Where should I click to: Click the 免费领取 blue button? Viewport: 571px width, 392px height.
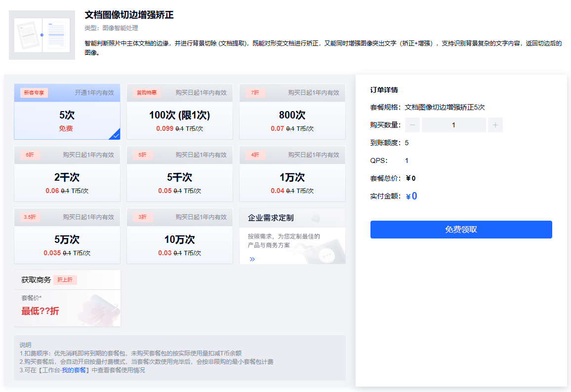(461, 229)
